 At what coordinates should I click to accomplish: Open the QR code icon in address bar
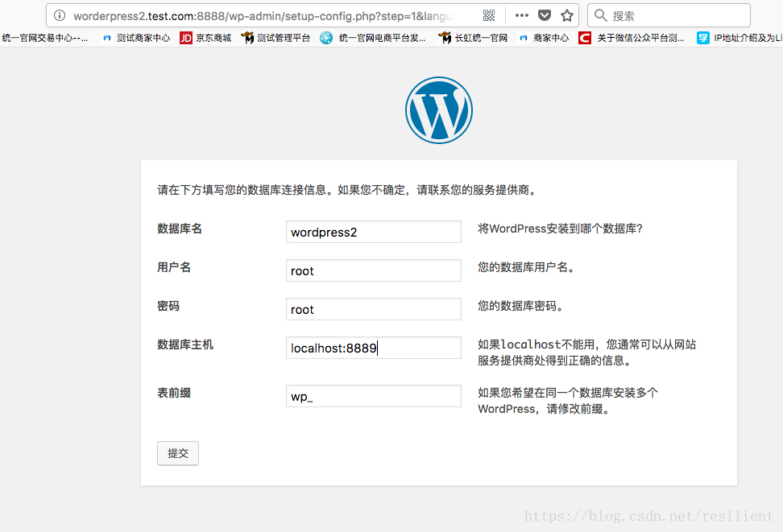click(489, 15)
